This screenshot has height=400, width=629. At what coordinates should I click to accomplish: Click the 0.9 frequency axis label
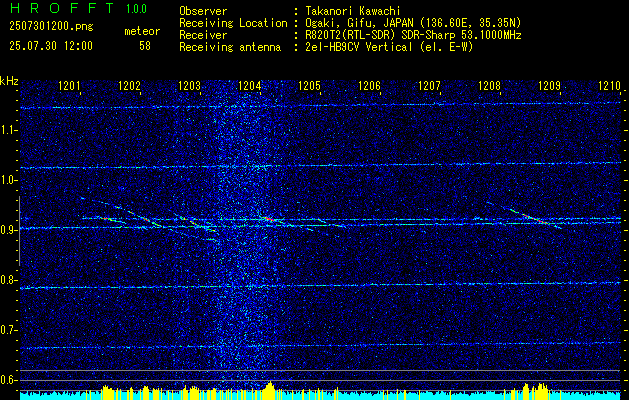(9, 230)
